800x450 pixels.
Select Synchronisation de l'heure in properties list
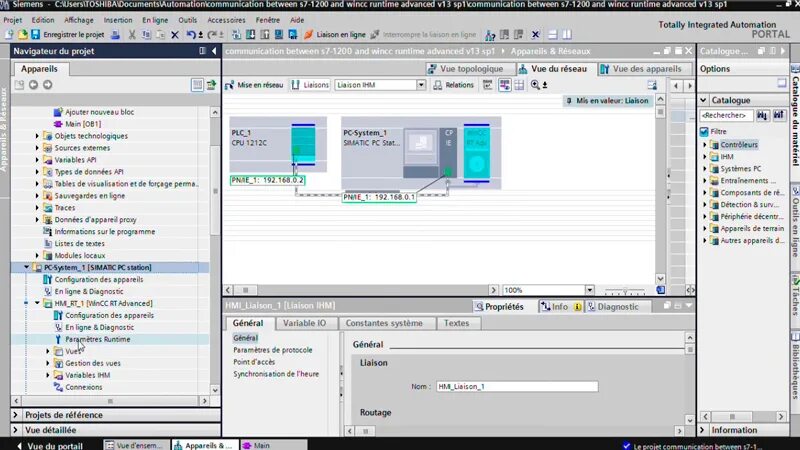276,374
